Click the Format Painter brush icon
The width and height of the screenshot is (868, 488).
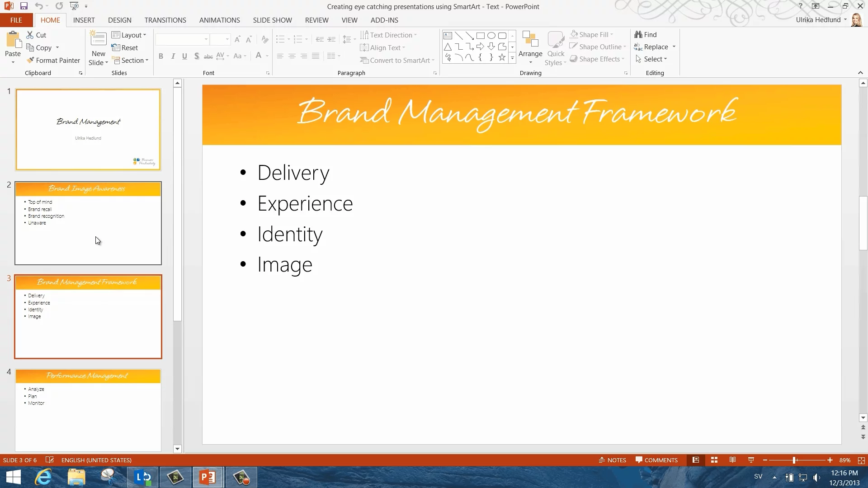click(30, 60)
